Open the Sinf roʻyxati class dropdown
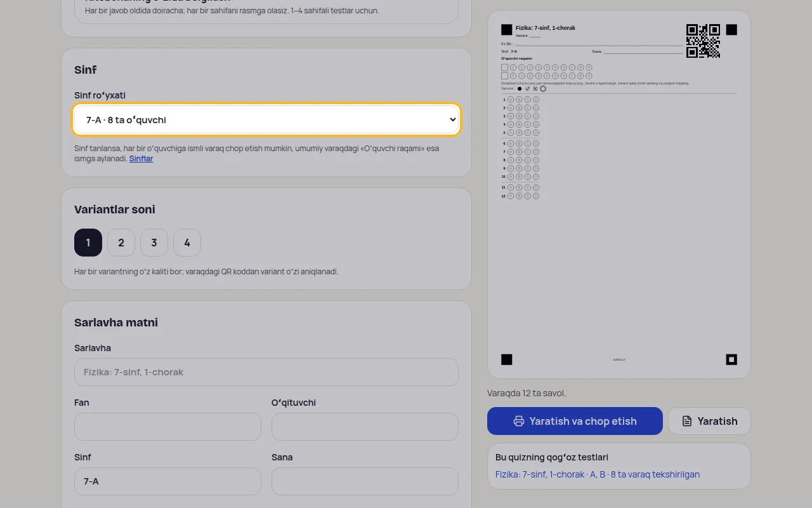Image resolution: width=812 pixels, height=508 pixels. (266, 119)
